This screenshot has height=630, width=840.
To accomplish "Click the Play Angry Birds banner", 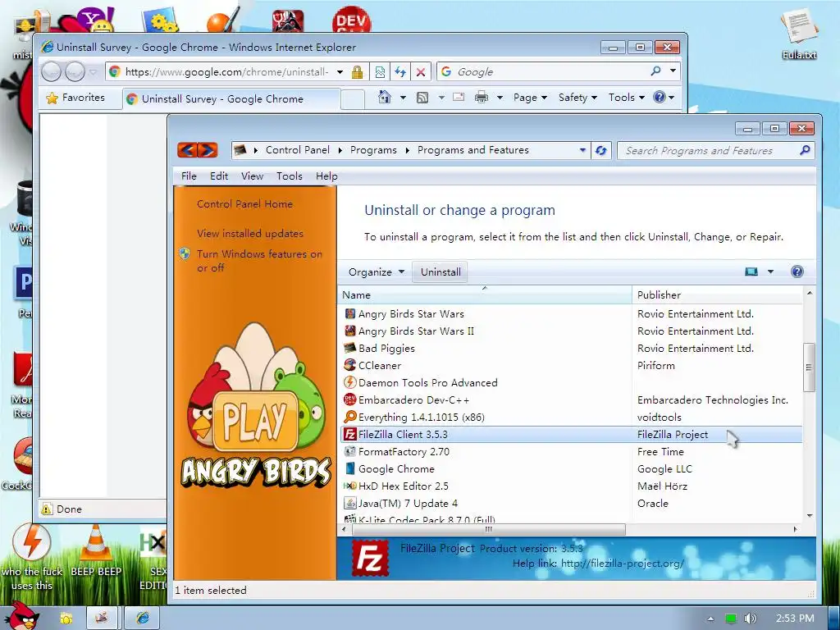I will coord(255,404).
